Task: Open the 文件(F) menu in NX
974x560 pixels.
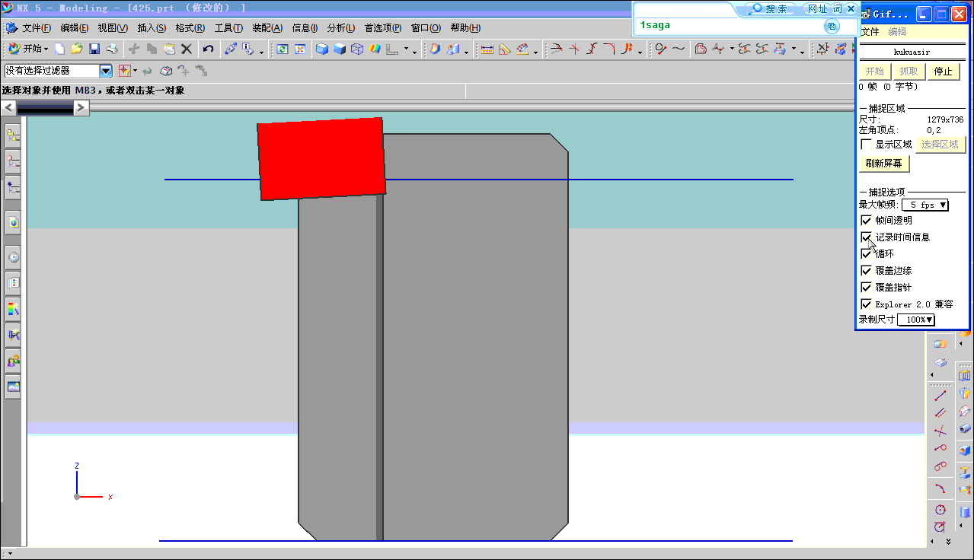Action: pos(37,28)
